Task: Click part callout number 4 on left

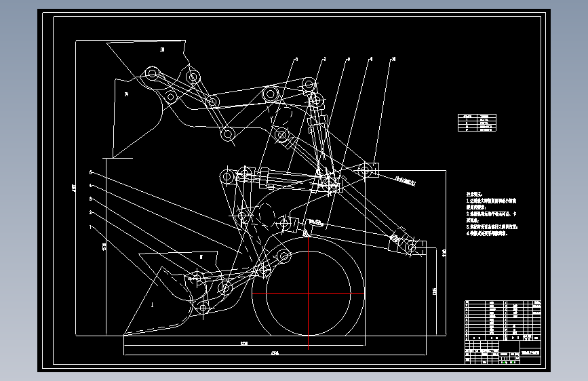Action: coord(90,186)
